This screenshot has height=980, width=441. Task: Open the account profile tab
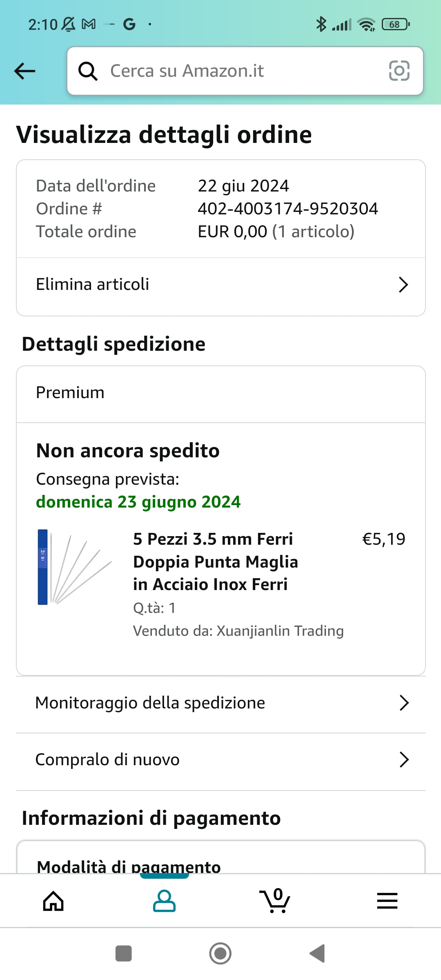[164, 901]
